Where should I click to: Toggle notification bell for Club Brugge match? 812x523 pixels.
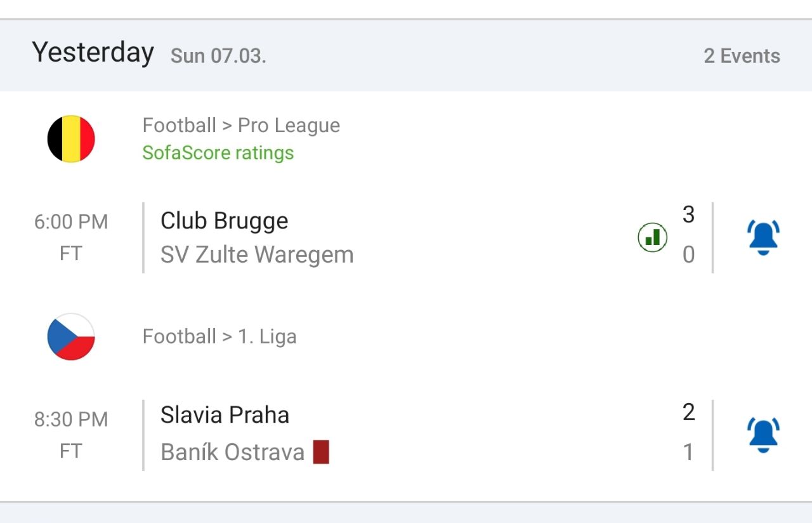763,237
